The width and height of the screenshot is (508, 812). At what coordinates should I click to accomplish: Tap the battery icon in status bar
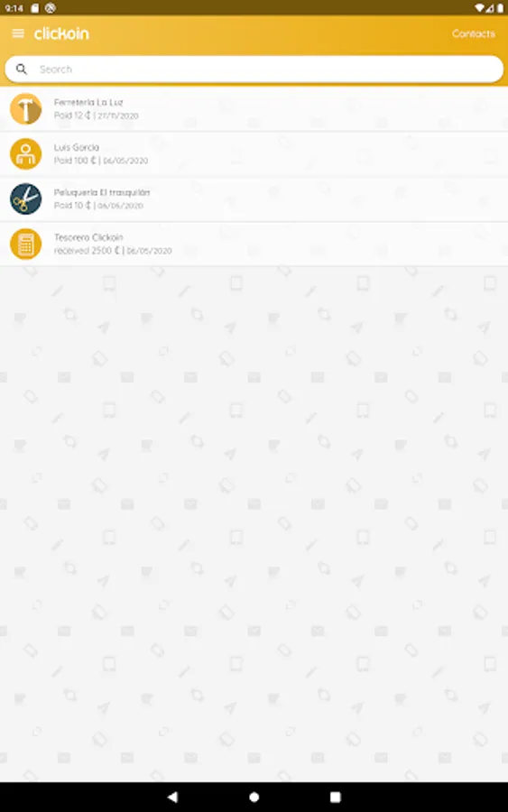click(500, 8)
